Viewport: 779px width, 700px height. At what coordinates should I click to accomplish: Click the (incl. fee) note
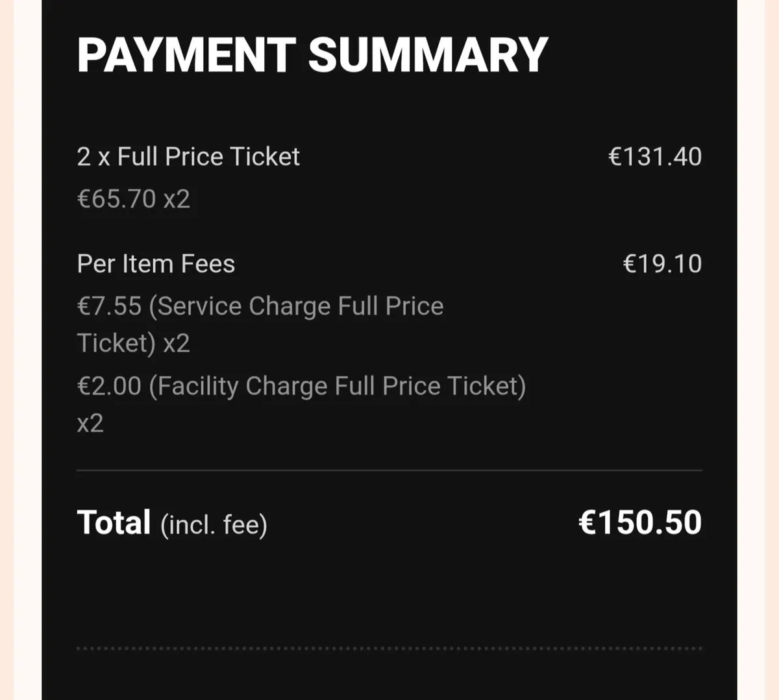(x=214, y=525)
